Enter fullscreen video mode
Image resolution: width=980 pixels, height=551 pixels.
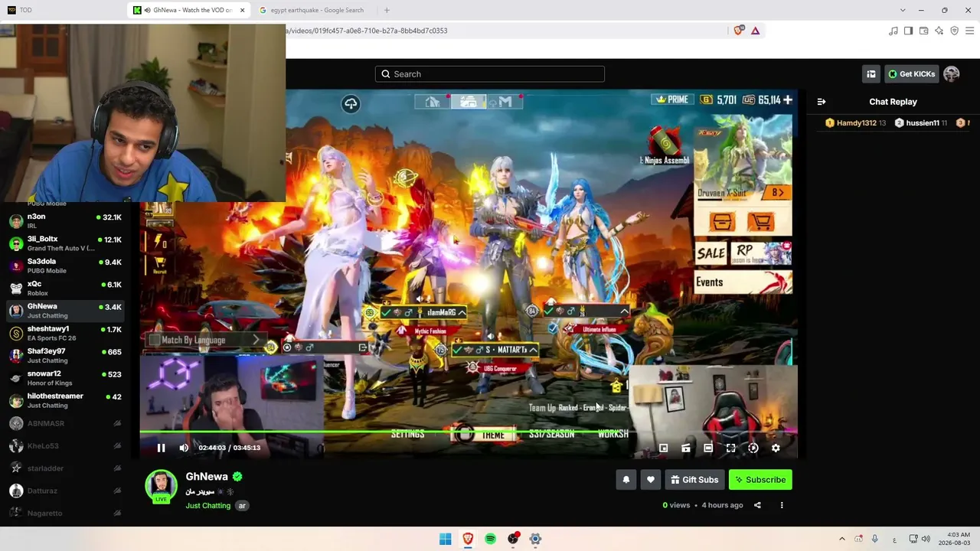pos(730,448)
